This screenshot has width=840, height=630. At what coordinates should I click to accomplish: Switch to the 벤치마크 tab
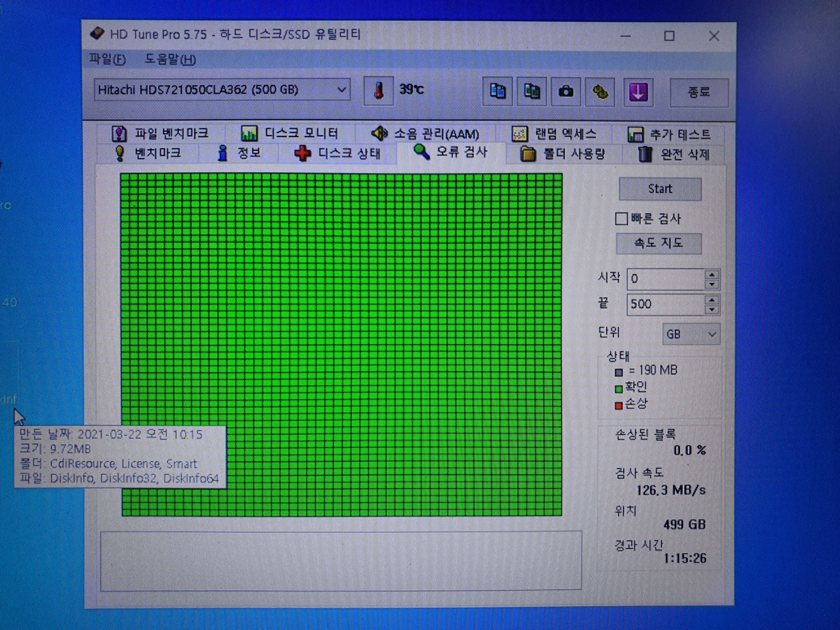click(148, 153)
